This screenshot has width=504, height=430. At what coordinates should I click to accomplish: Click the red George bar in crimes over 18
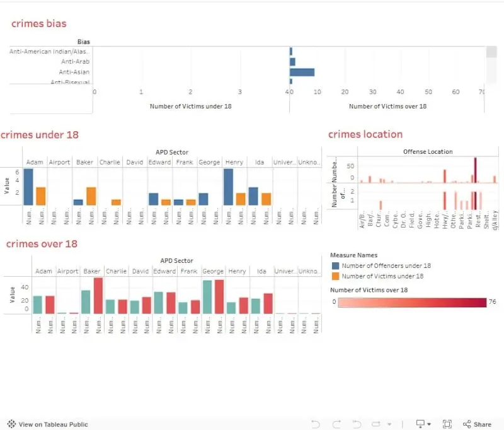click(219, 297)
